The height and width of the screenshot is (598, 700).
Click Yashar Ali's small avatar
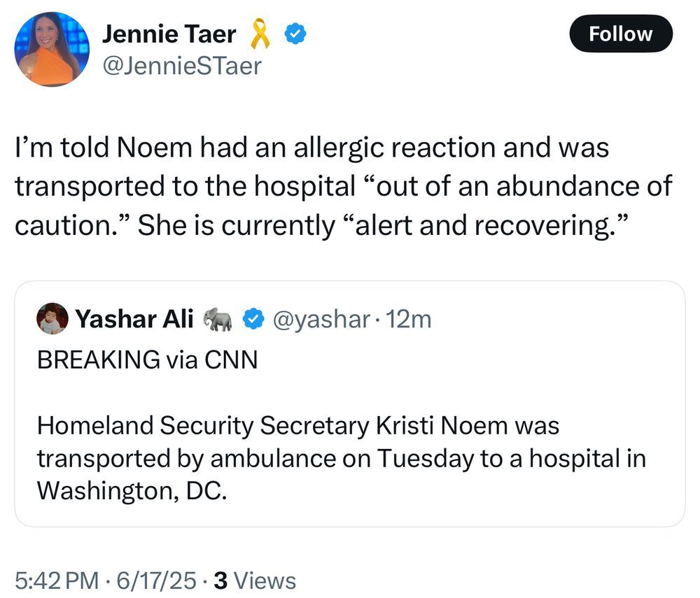pos(52,320)
